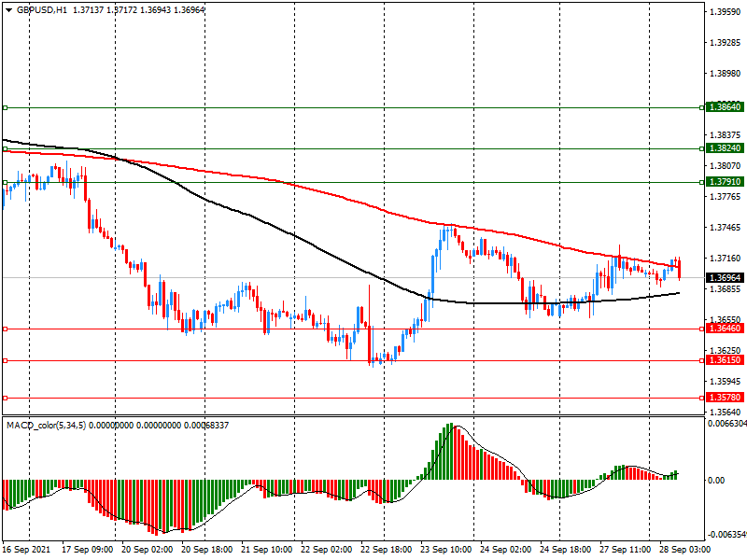The height and width of the screenshot is (560, 747).
Task: Click the MACD_color(5,34,5) indicator label
Action: (x=46, y=426)
